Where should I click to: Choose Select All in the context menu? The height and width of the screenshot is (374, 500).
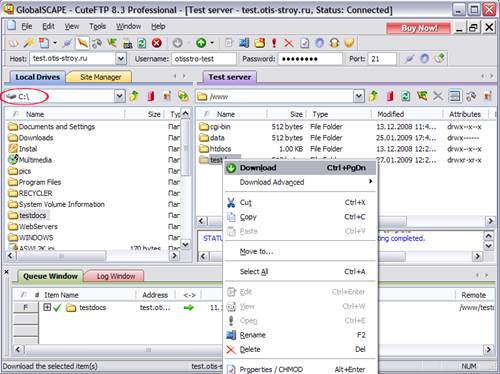[300, 272]
